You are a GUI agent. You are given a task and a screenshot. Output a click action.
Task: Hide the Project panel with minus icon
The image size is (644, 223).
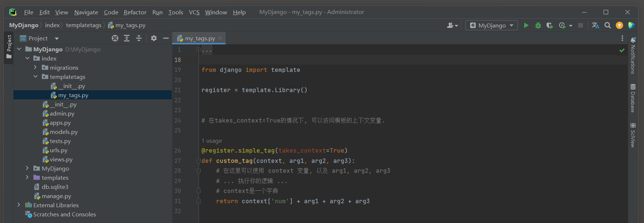(x=166, y=38)
